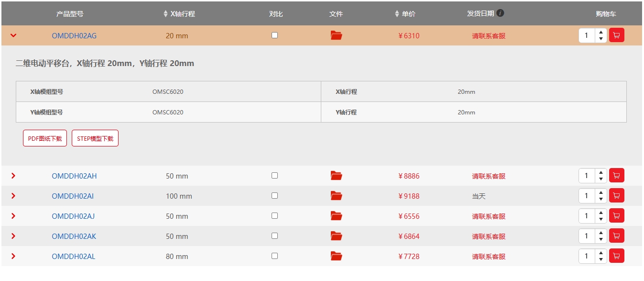Screen dimensions: 644x281
Task: Click the info icon beside 发货日期
Action: pyautogui.click(x=500, y=13)
